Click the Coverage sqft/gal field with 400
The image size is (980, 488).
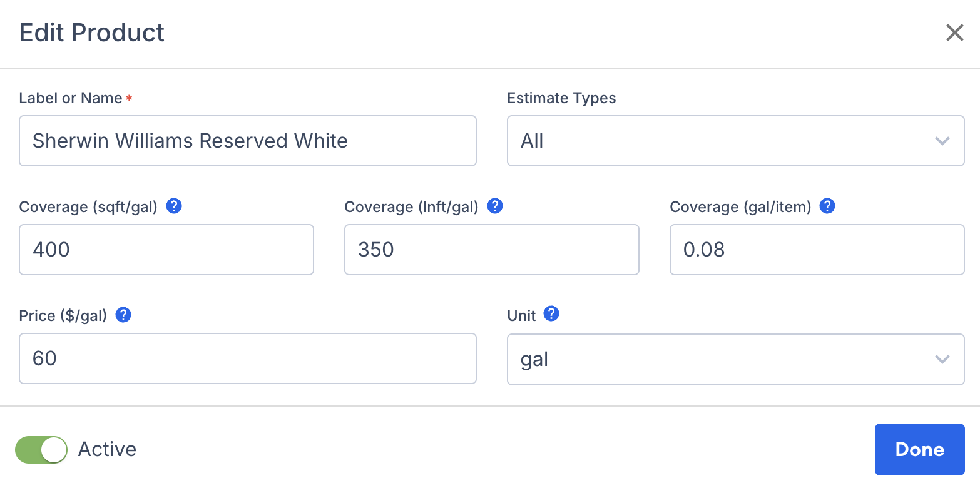pyautogui.click(x=166, y=250)
